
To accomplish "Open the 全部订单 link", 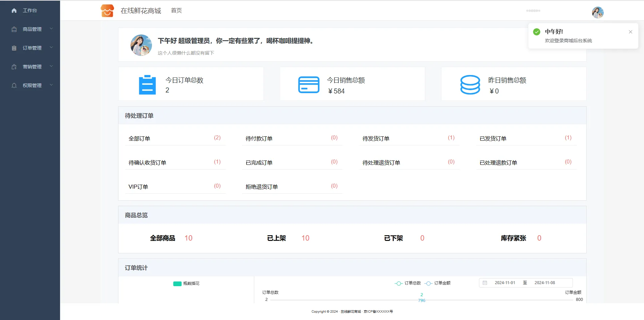I will [139, 138].
